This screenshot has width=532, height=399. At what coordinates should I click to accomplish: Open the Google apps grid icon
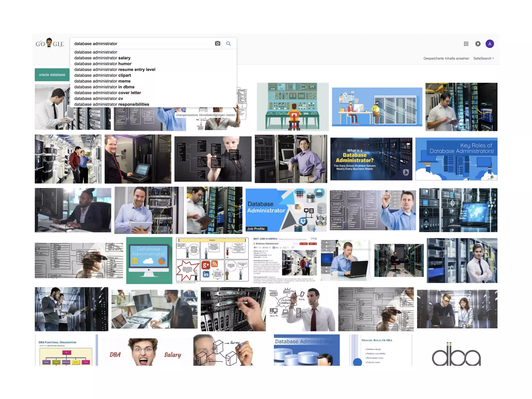pyautogui.click(x=466, y=44)
